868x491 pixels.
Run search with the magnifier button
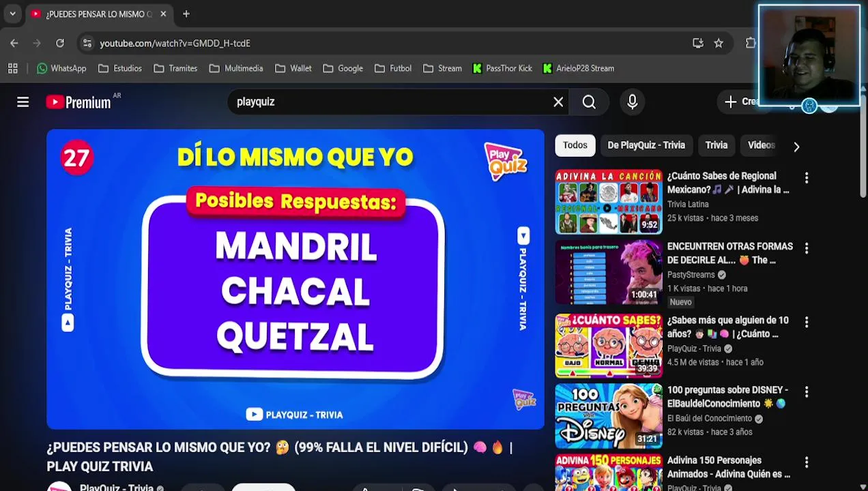click(589, 102)
